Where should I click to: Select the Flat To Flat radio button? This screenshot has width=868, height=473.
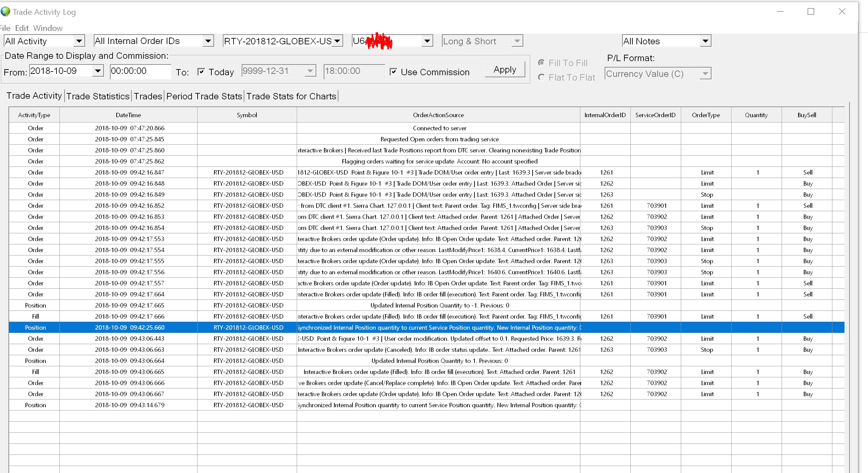point(541,78)
